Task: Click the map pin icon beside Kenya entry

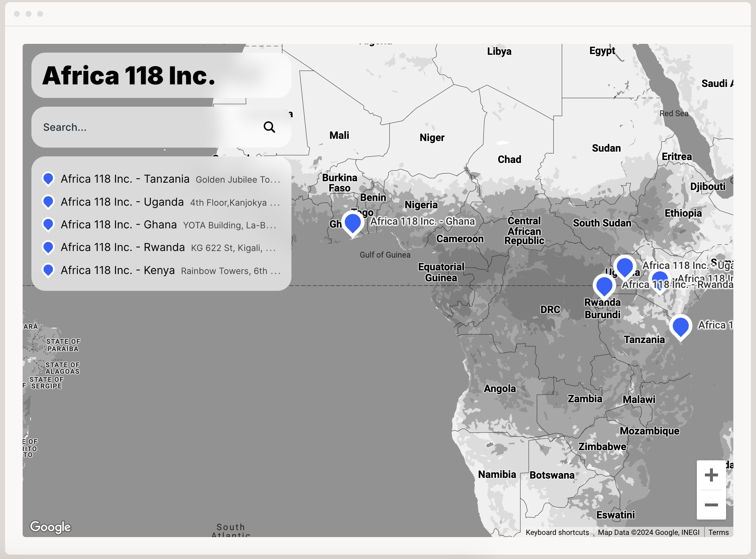Action: [48, 270]
